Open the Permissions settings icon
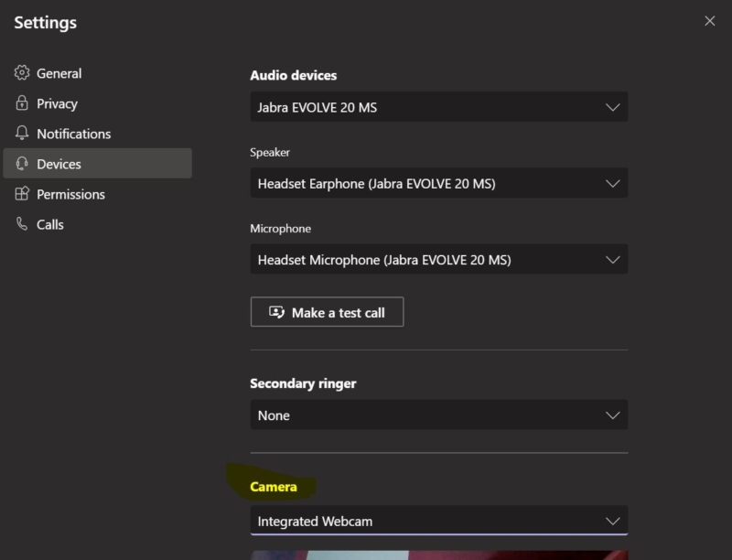This screenshot has height=560, width=732. pos(20,194)
